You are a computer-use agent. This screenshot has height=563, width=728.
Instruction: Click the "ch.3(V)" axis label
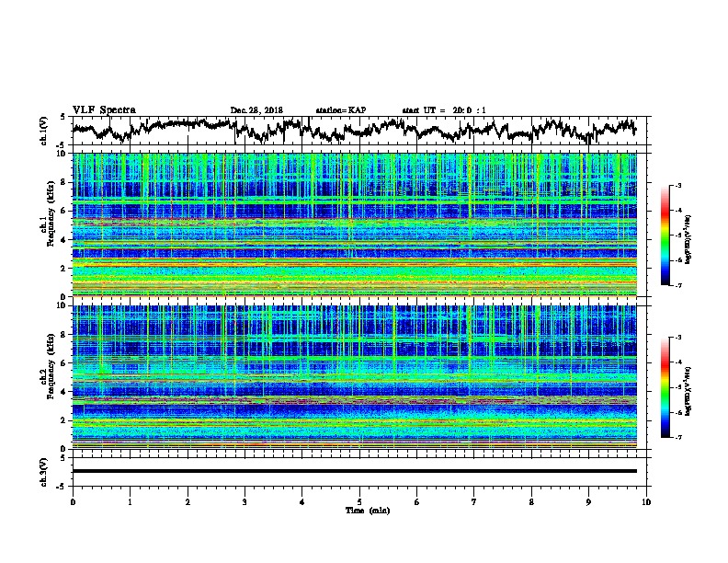[x=44, y=472]
